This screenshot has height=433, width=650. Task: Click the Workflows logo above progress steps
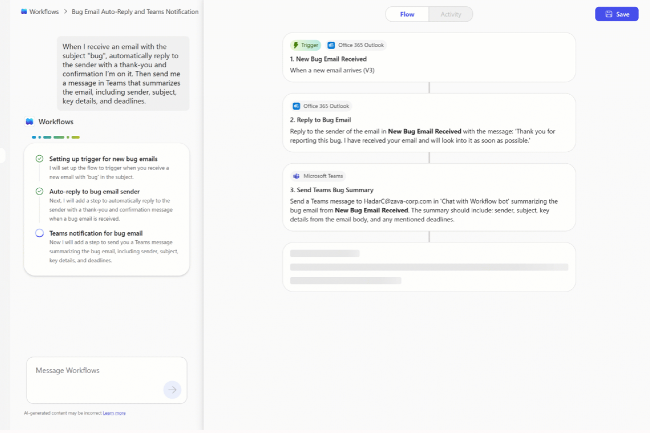[x=30, y=121]
